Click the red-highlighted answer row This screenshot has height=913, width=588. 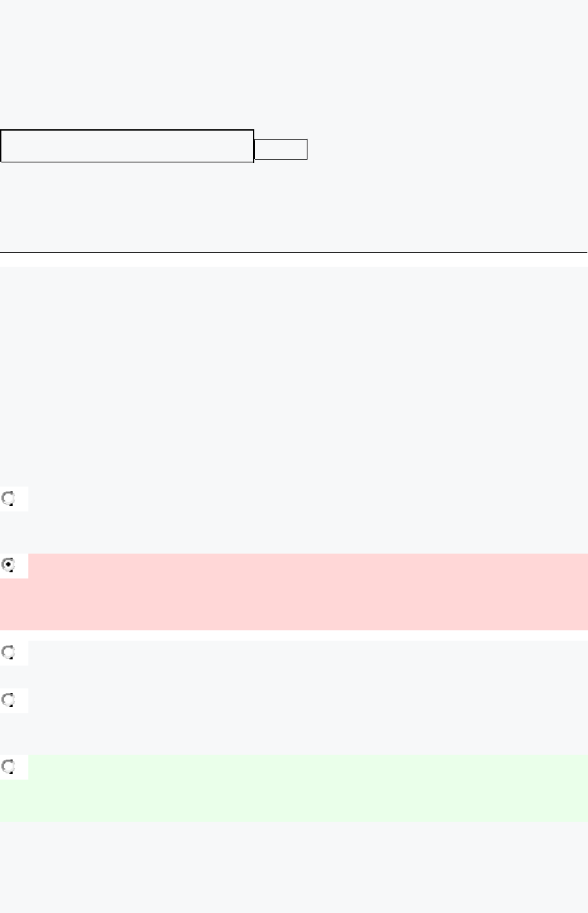tap(304, 591)
